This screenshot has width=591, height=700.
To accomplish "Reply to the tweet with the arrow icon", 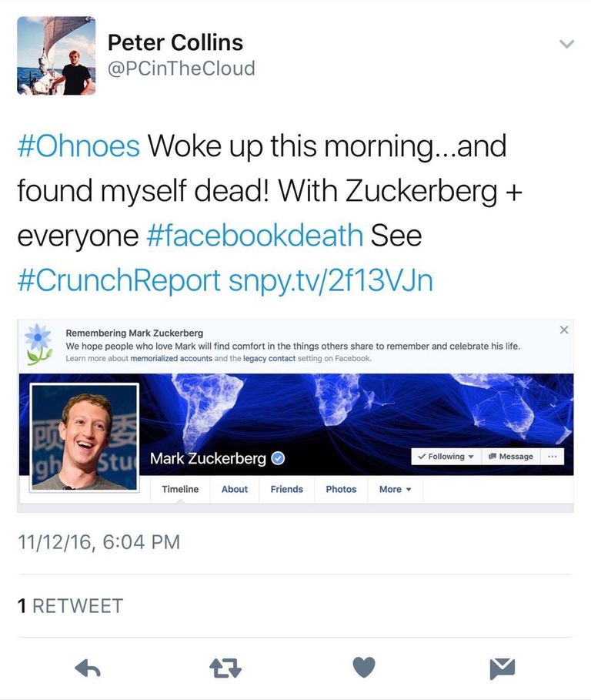I will coord(88,668).
